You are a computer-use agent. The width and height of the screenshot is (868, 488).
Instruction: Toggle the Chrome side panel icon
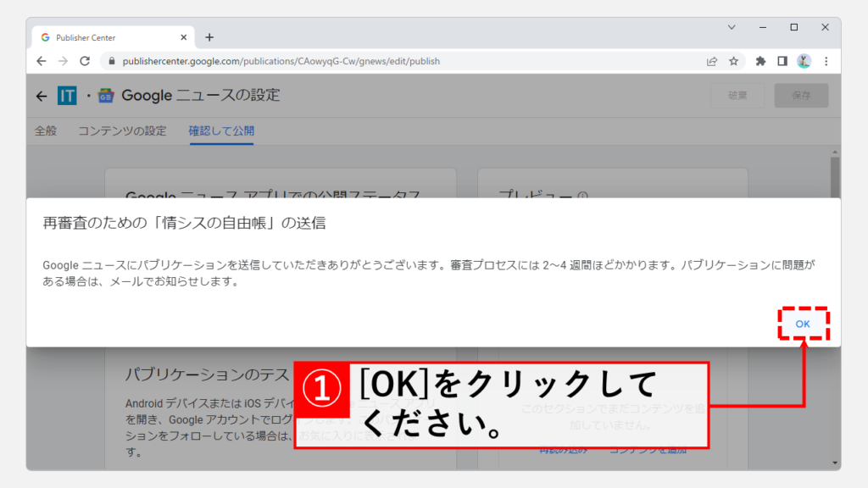click(782, 61)
